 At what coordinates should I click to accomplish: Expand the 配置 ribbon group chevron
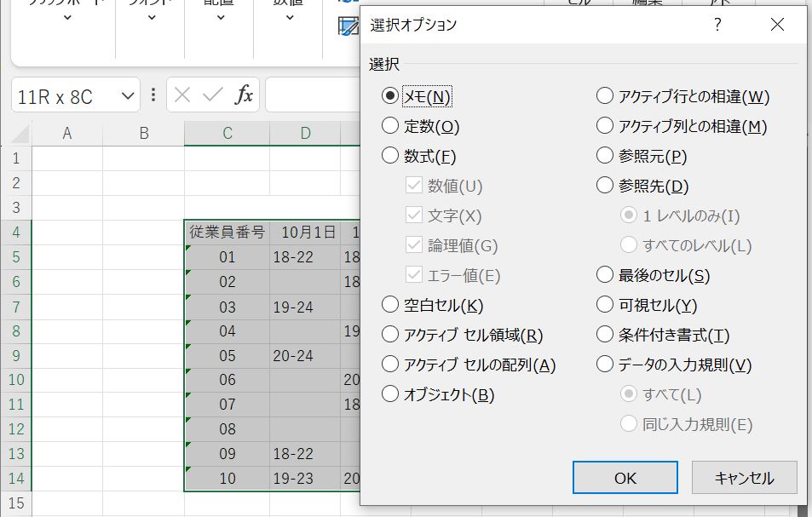point(219,18)
